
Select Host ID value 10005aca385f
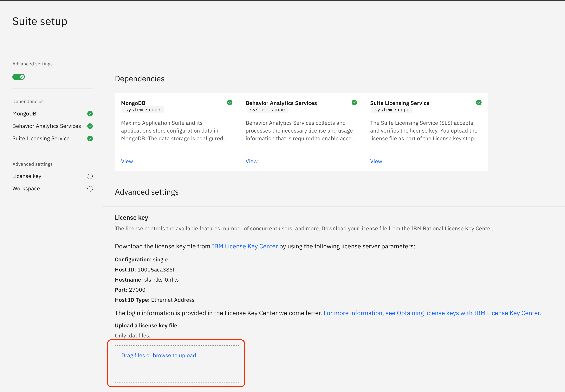tap(156, 270)
